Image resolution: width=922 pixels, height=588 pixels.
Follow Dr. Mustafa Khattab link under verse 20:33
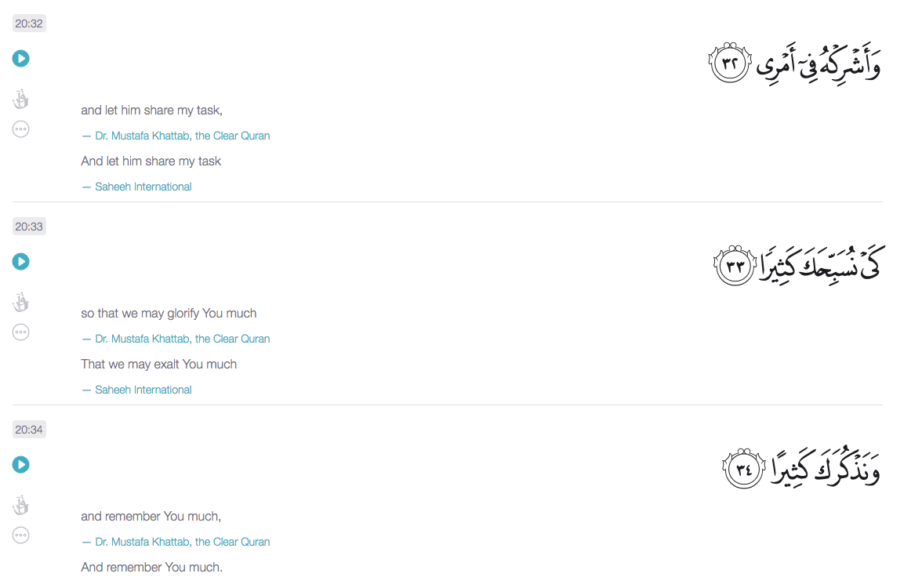pos(182,339)
